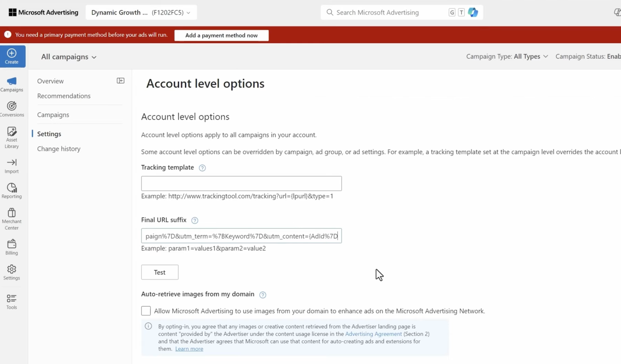Open Conversions in the left rail
Screen dimensions: 621x364
point(12,109)
